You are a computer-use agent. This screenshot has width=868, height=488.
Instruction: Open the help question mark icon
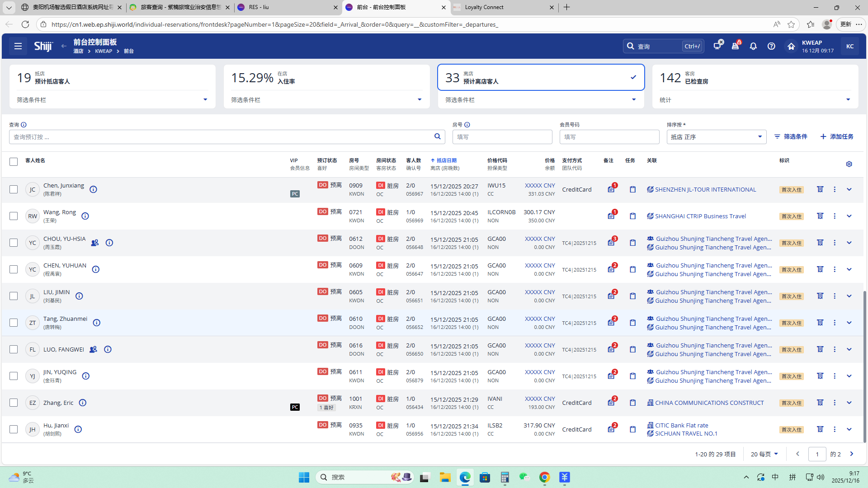pos(771,46)
